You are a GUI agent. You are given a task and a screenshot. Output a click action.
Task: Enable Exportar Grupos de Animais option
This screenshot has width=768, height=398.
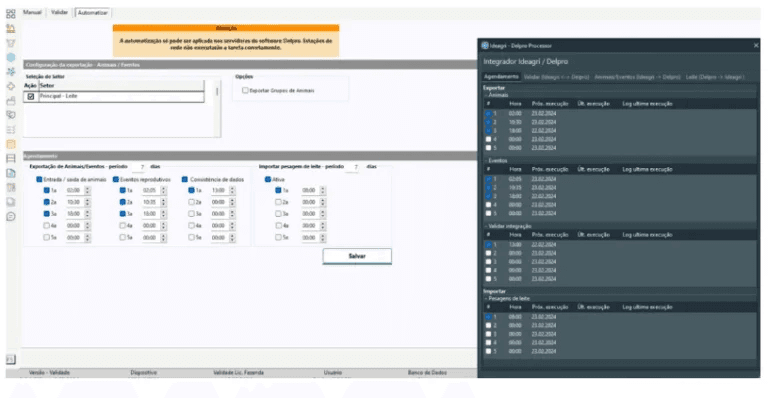point(245,91)
